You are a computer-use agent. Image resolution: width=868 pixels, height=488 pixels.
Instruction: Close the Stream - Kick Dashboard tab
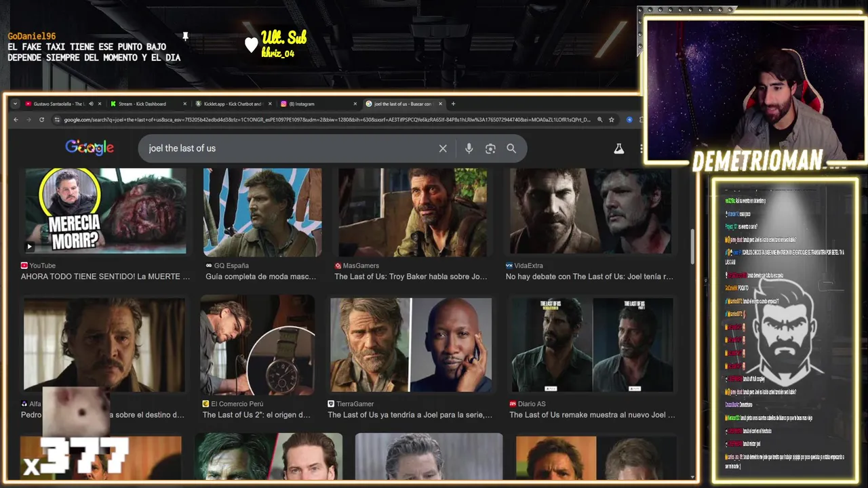[x=184, y=104]
